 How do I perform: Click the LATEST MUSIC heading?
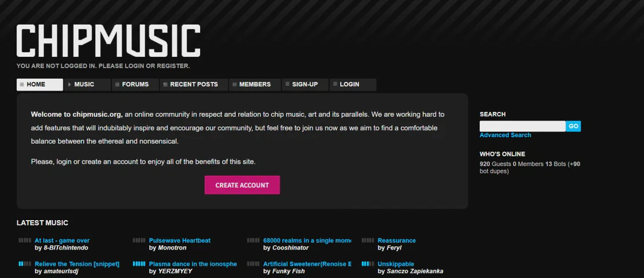tap(42, 223)
